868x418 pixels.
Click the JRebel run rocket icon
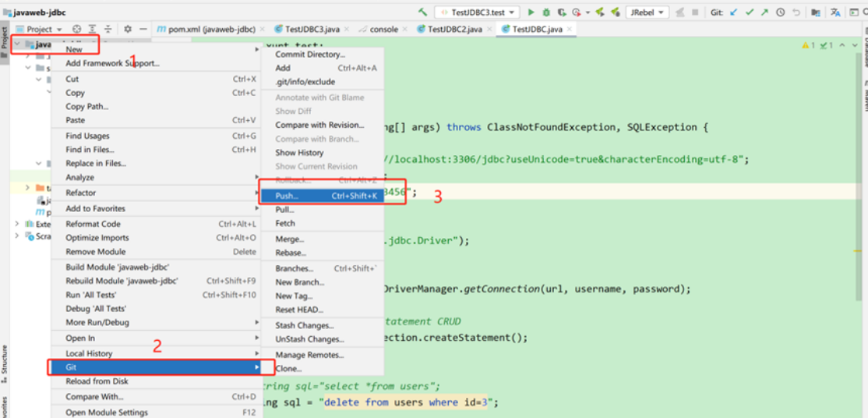(x=599, y=12)
